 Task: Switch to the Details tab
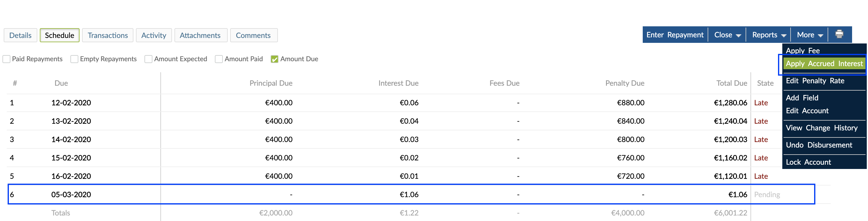(20, 36)
